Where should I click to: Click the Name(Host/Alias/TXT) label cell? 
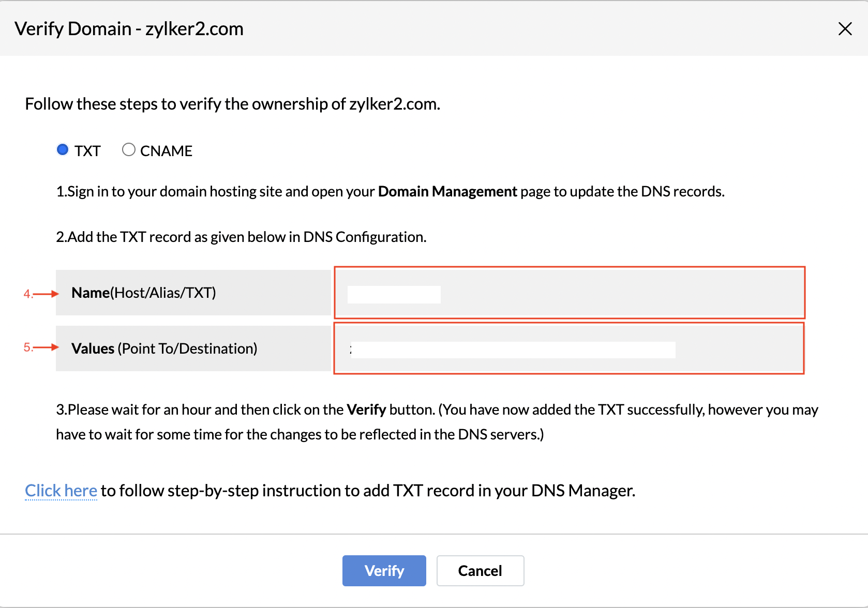[x=193, y=293]
